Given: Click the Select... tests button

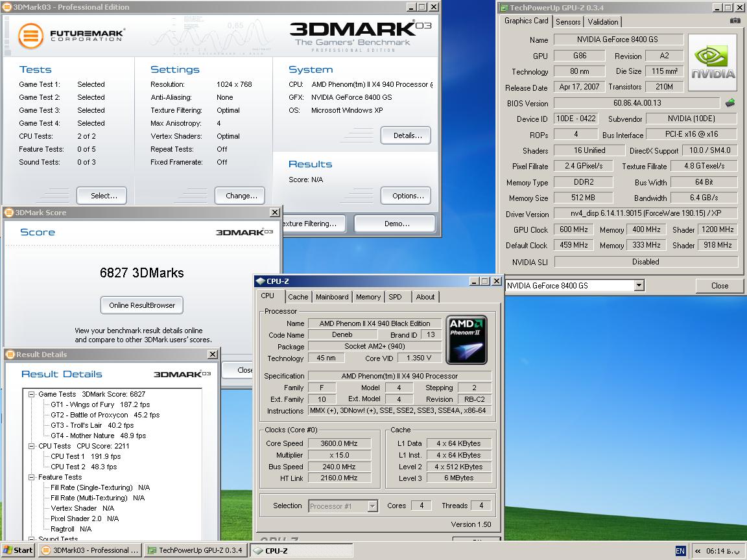Looking at the screenshot, I should point(102,196).
